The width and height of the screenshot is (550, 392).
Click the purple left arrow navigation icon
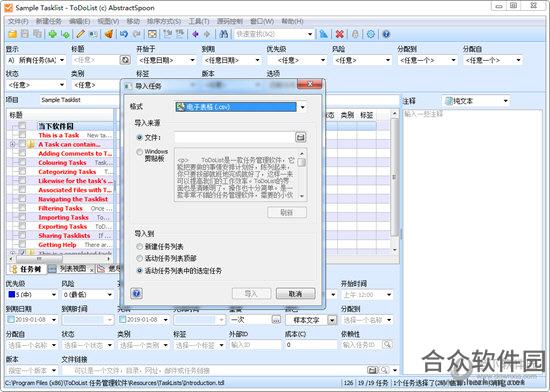coord(195,34)
